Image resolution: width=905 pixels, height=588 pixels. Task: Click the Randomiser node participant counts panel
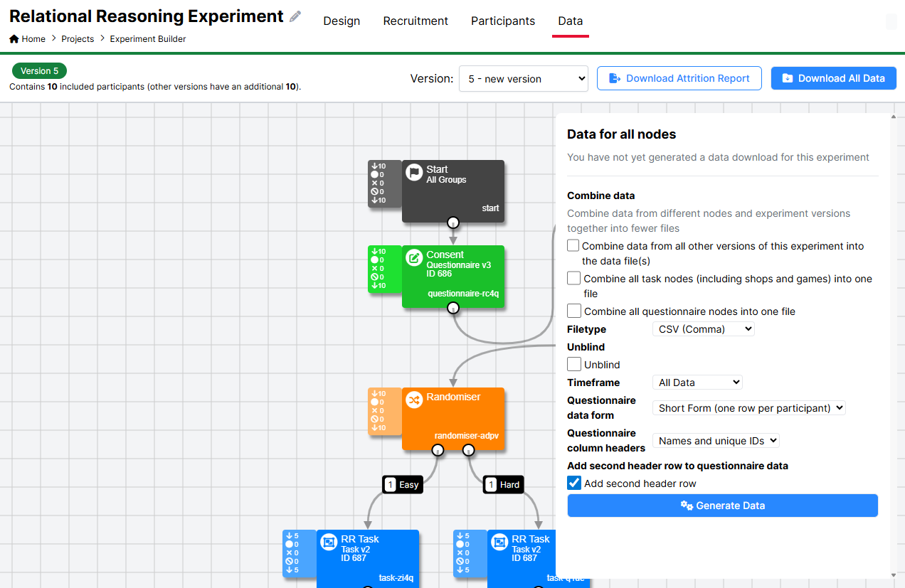(x=385, y=411)
